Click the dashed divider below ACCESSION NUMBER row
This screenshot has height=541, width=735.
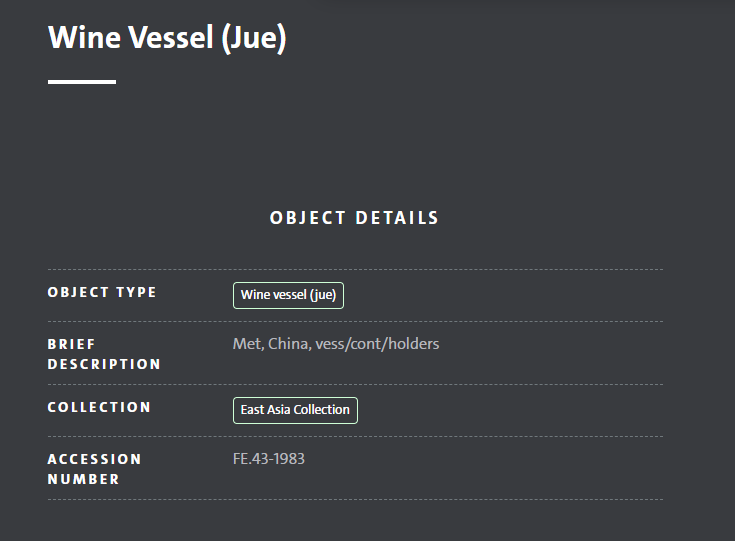355,499
